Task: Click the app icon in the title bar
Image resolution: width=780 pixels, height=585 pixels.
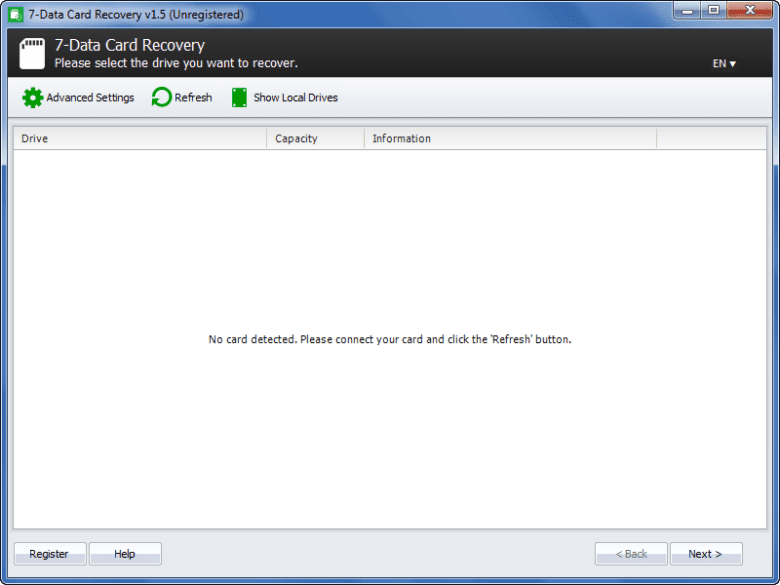Action: pos(16,14)
